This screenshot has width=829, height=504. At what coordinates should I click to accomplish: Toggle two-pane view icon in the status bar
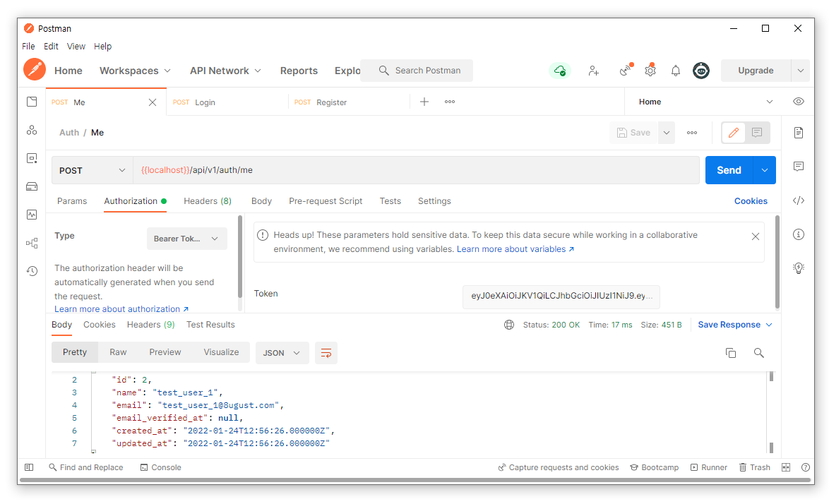click(x=786, y=467)
